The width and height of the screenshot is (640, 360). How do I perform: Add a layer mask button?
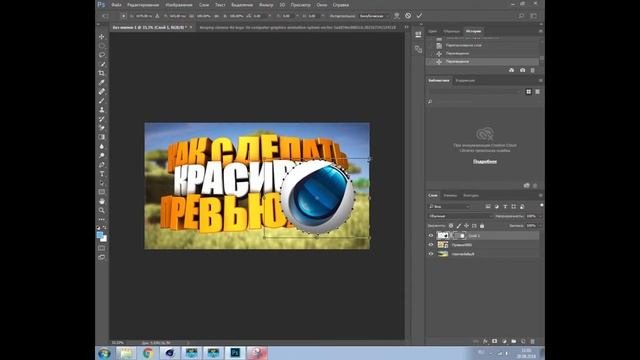[x=495, y=341]
